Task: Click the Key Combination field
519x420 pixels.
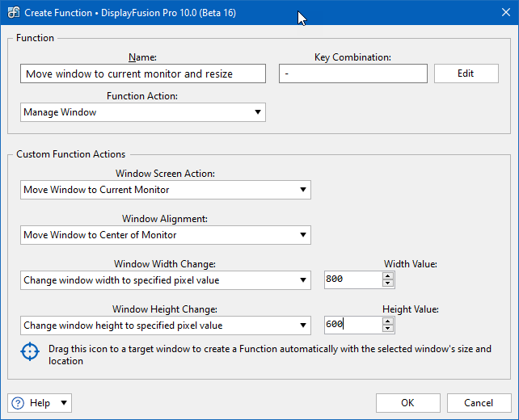Action: click(x=353, y=73)
